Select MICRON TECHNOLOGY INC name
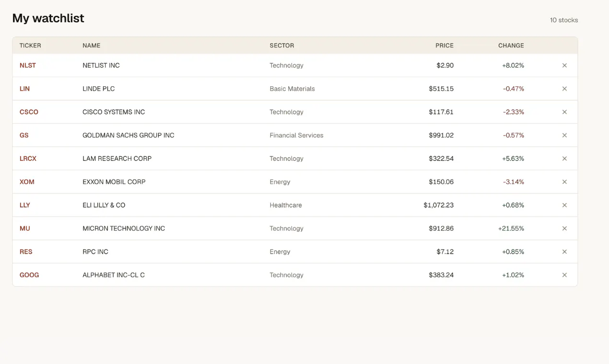 point(124,228)
